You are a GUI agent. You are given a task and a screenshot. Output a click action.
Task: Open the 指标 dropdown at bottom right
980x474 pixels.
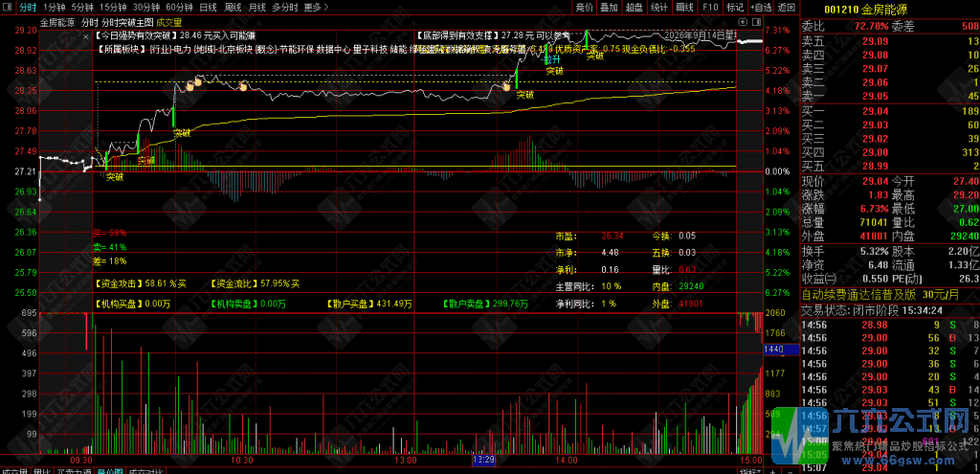tap(750, 470)
